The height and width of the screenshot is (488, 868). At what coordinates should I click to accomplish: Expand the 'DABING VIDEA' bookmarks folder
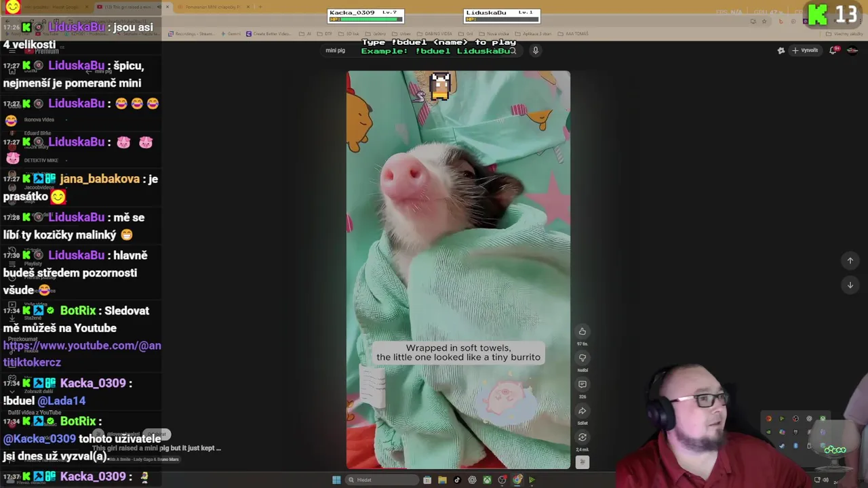click(435, 34)
